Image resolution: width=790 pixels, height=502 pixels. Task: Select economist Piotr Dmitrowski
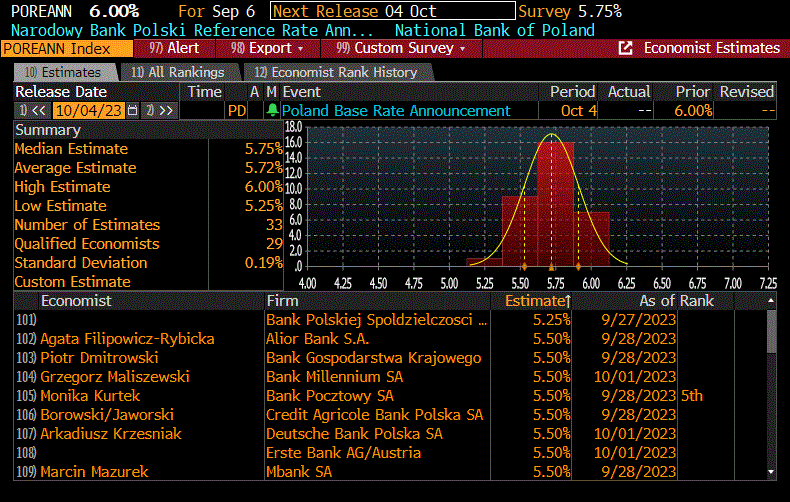tap(99, 358)
